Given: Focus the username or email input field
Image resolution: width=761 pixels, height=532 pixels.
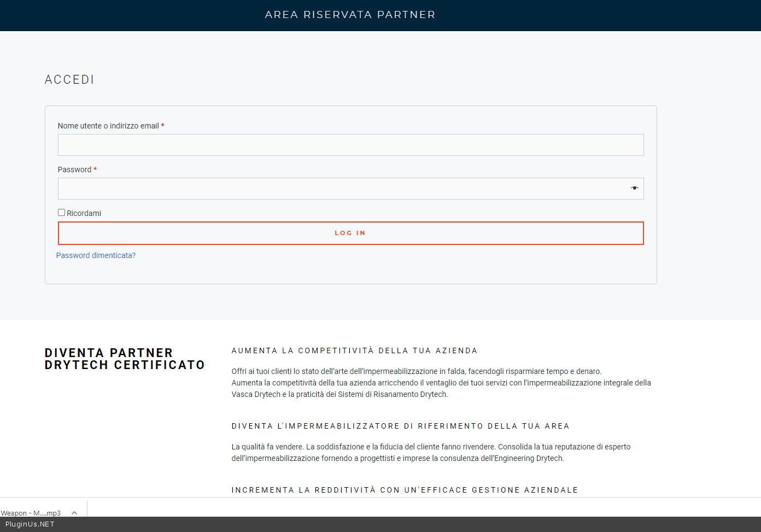Looking at the screenshot, I should tap(350, 145).
